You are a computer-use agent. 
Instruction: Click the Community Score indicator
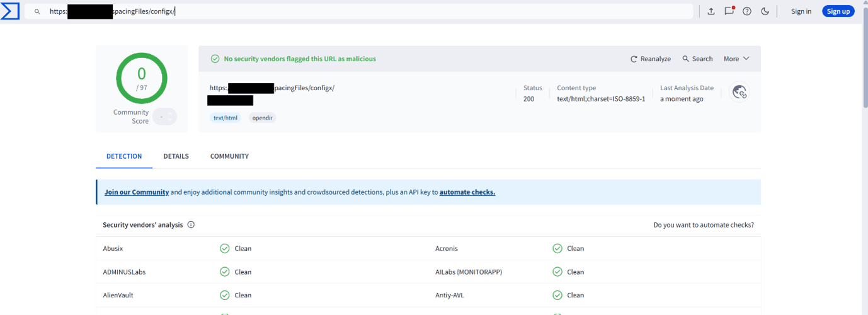coord(165,117)
